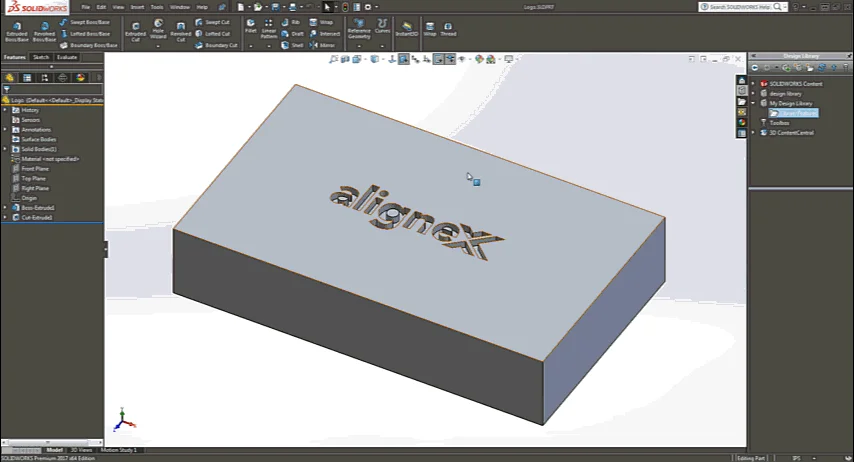Image resolution: width=854 pixels, height=462 pixels.
Task: Select the Cut-Extrude1 feature
Action: (x=37, y=217)
